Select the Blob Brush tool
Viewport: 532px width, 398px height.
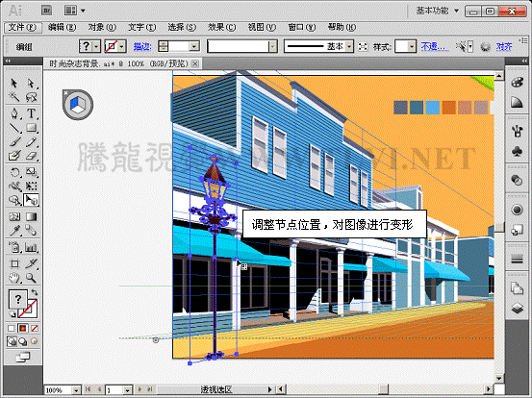(x=13, y=156)
